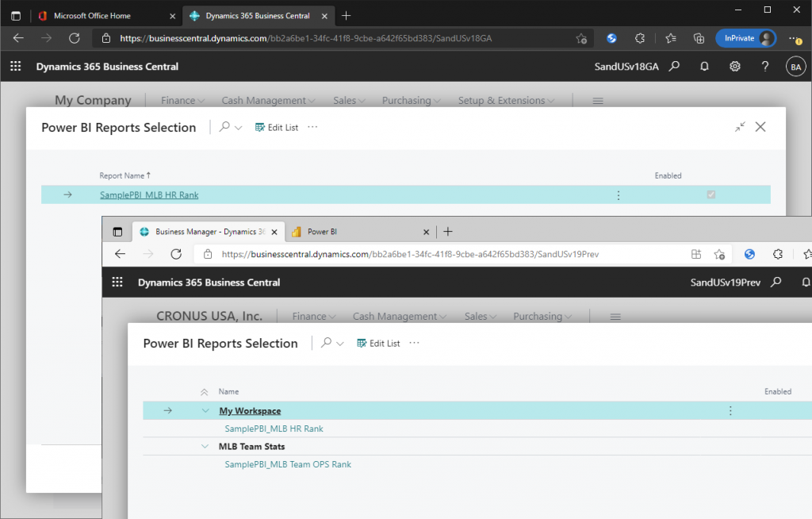The image size is (812, 519).
Task: Sort by Report Name column header
Action: 124,175
